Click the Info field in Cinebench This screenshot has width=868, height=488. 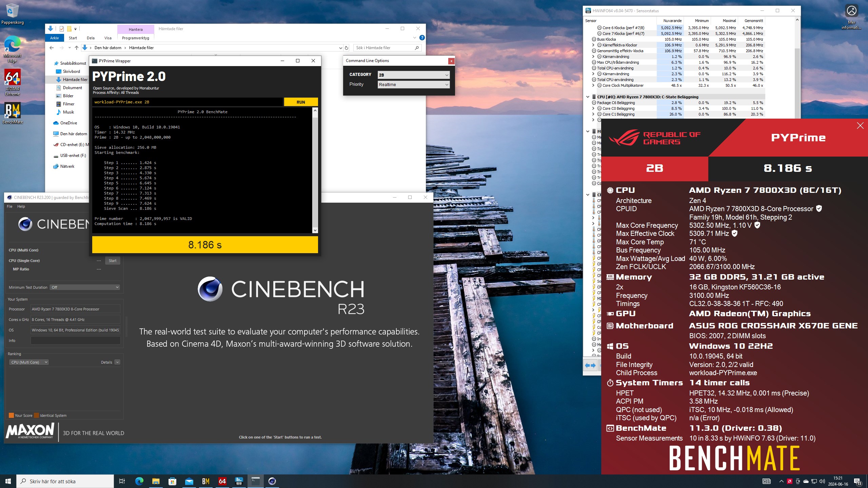coord(75,341)
